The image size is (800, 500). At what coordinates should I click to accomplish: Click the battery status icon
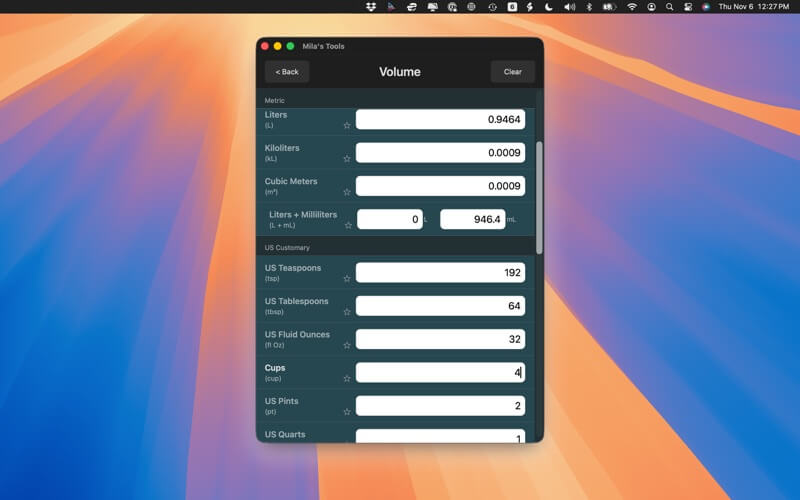[x=610, y=7]
